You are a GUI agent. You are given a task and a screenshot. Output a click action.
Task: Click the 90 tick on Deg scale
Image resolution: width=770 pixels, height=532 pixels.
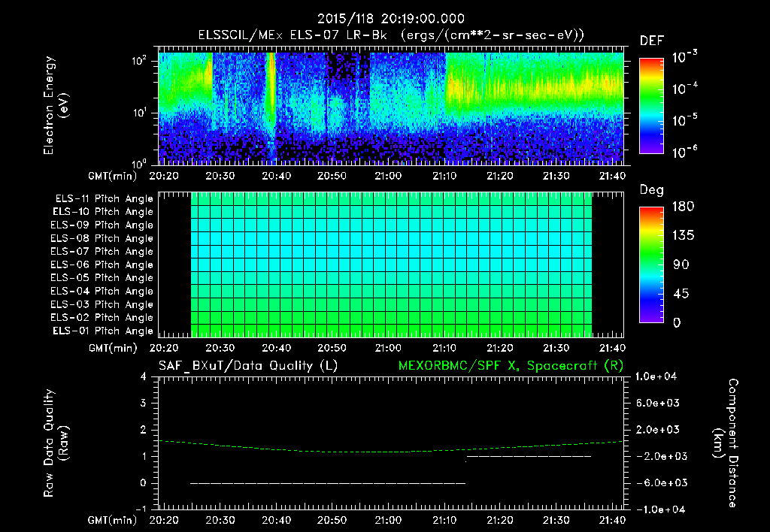tap(681, 264)
